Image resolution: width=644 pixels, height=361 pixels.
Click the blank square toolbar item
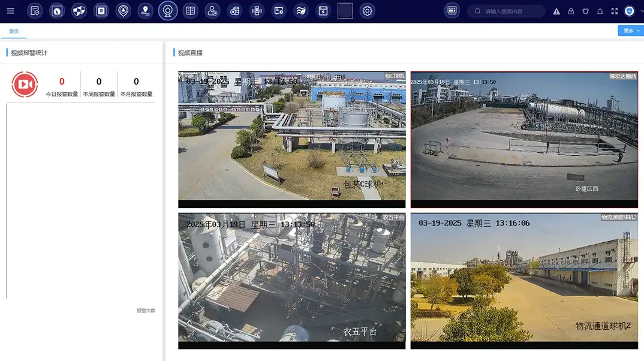345,11
